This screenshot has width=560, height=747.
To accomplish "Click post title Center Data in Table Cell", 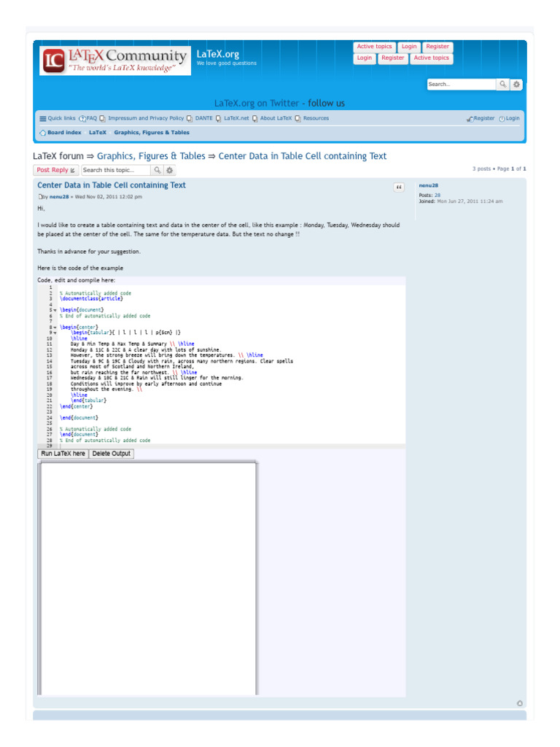I will pos(112,185).
